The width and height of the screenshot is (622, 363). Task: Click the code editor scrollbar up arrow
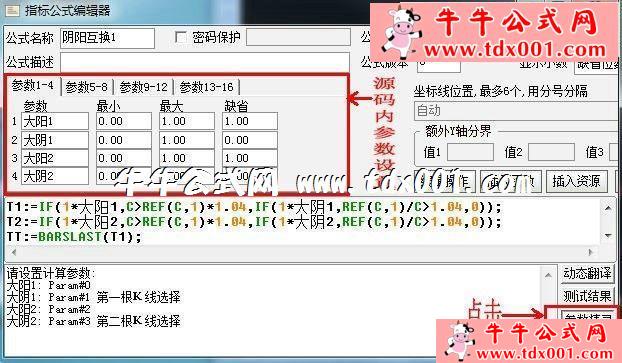[608, 207]
